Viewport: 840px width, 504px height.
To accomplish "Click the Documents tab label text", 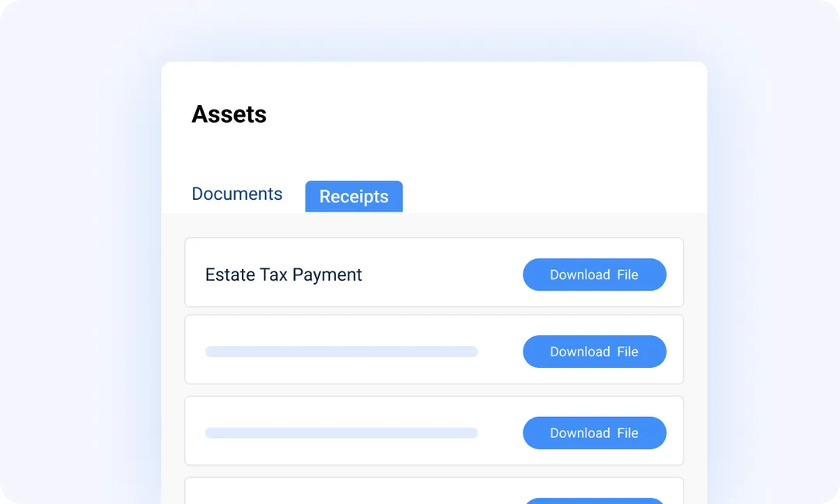I will click(236, 194).
